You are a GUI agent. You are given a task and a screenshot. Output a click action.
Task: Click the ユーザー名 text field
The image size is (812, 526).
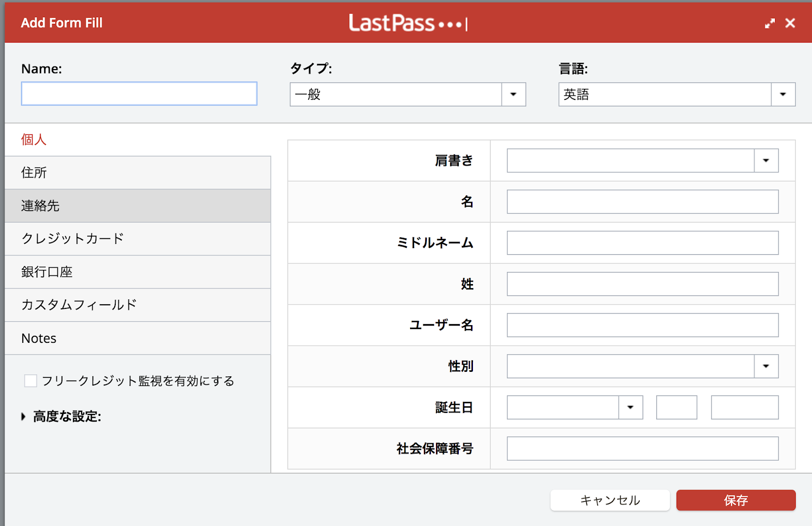coord(642,325)
